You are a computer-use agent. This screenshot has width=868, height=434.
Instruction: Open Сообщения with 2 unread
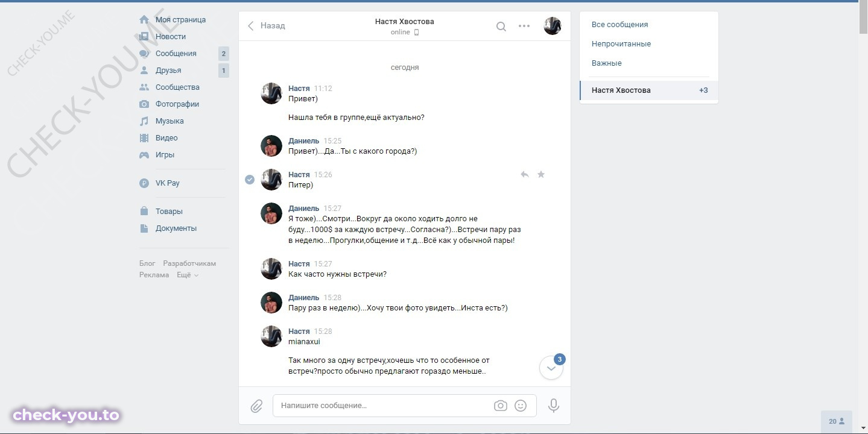(x=184, y=54)
